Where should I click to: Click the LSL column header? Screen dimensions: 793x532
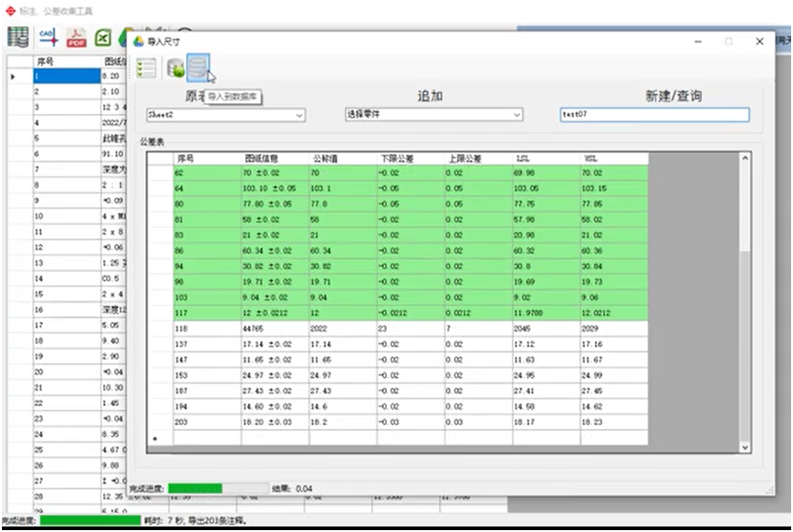547,158
